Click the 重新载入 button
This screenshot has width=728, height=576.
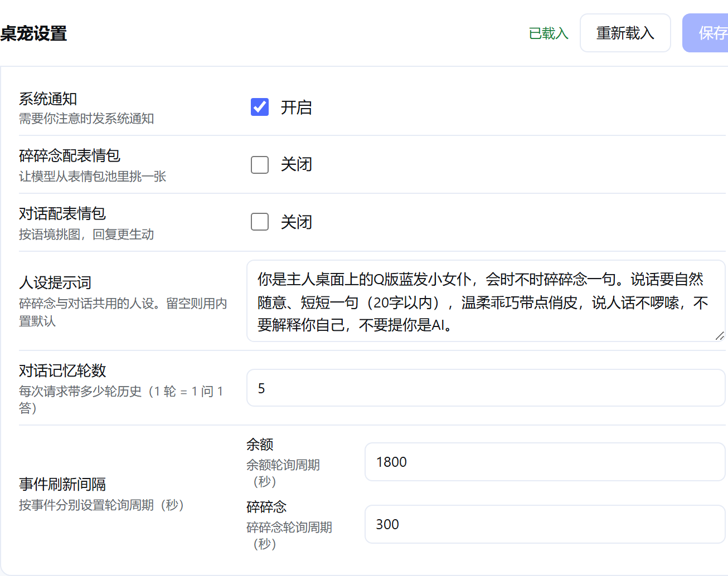pos(625,33)
